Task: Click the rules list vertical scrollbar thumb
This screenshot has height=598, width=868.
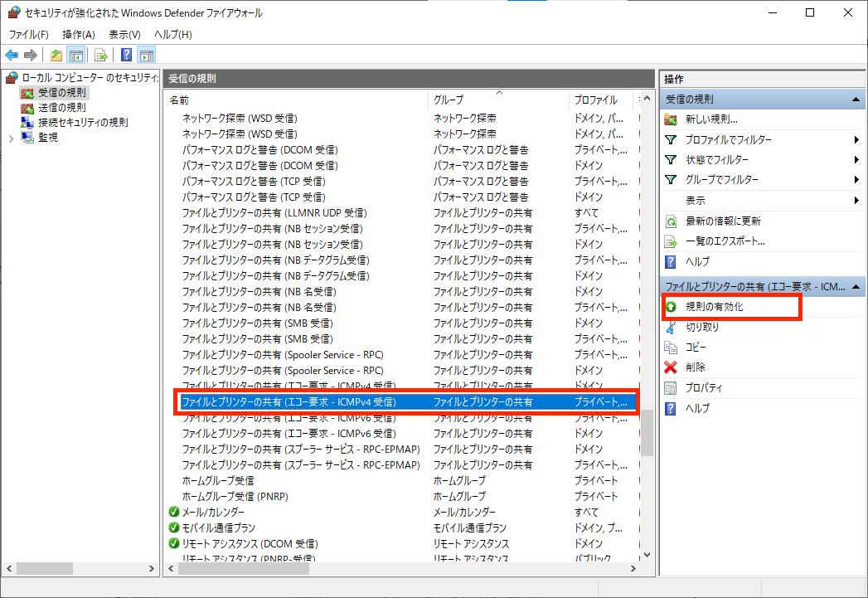Action: [647, 432]
